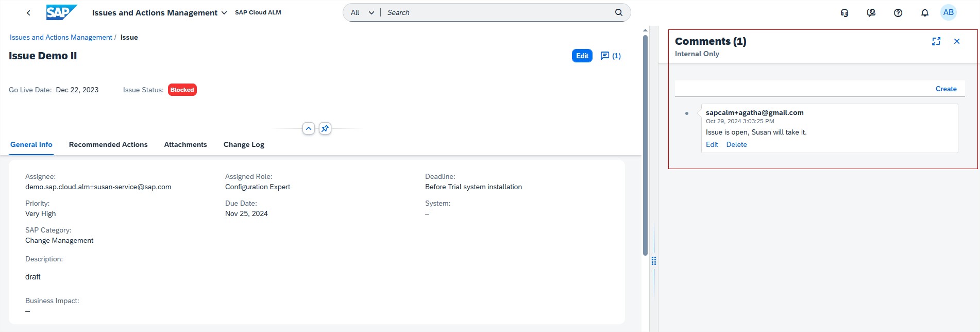This screenshot has width=980, height=332.
Task: Click into the Search input field
Action: click(495, 12)
